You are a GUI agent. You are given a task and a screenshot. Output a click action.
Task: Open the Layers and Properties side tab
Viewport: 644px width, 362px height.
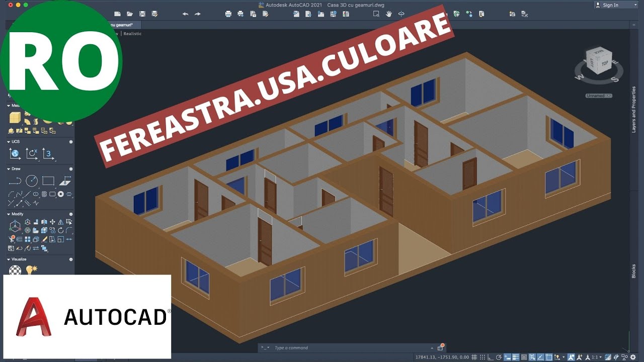tap(634, 110)
